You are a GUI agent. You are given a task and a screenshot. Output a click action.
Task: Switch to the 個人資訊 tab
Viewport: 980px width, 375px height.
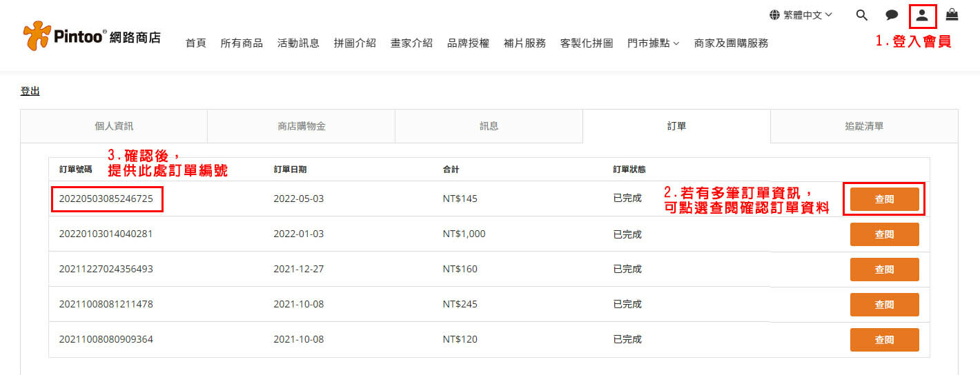[114, 126]
